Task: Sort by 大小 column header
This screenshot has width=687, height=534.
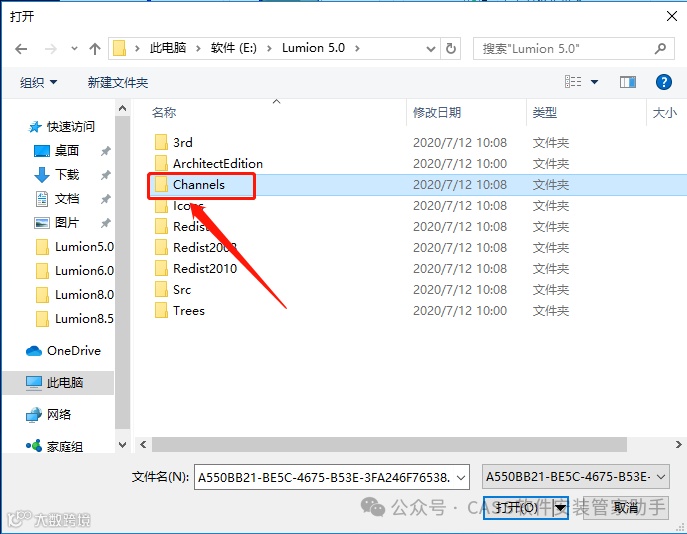Action: click(665, 113)
